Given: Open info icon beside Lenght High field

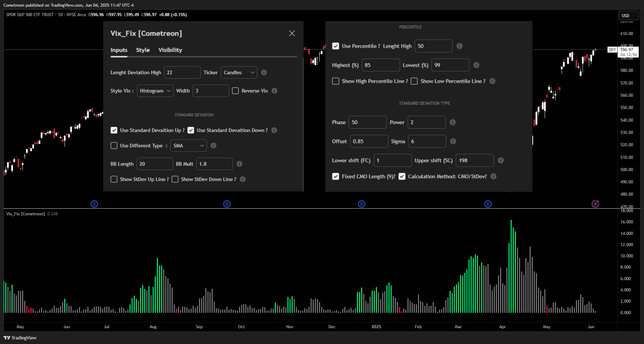Looking at the screenshot, I should (459, 46).
